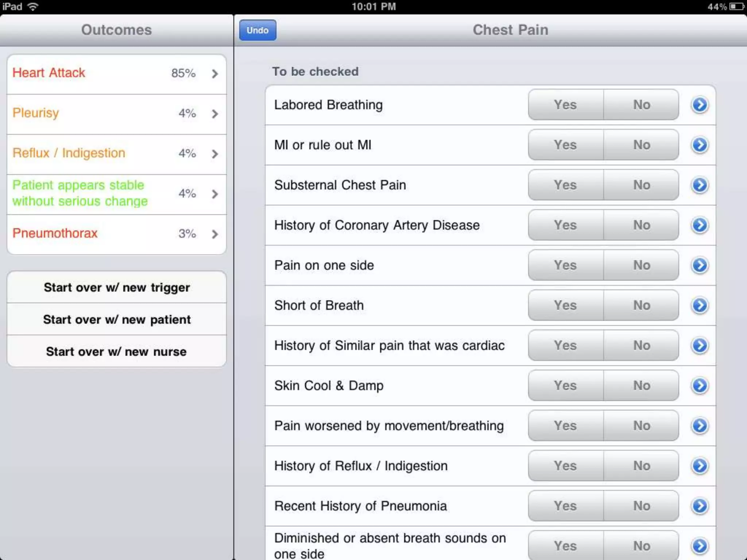Viewport: 747px width, 560px height.
Task: Open details arrow for Labored Breathing
Action: tap(699, 105)
